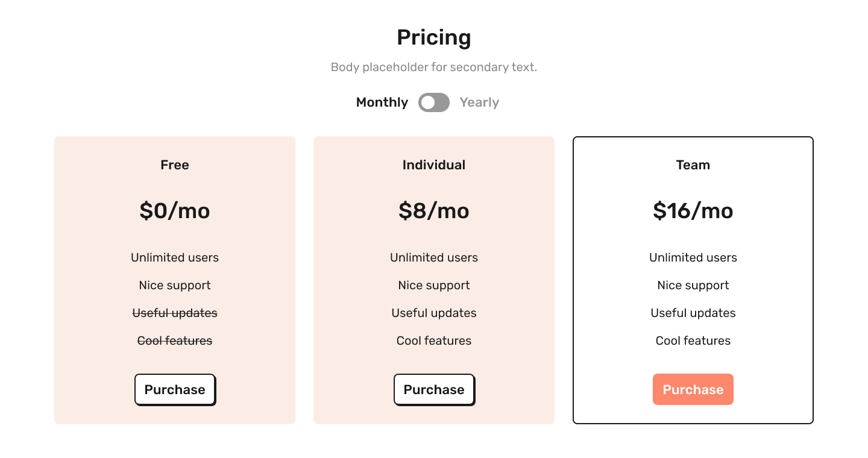Screen dimensions: 868x458
Task: Click the Team plan title
Action: (x=693, y=165)
